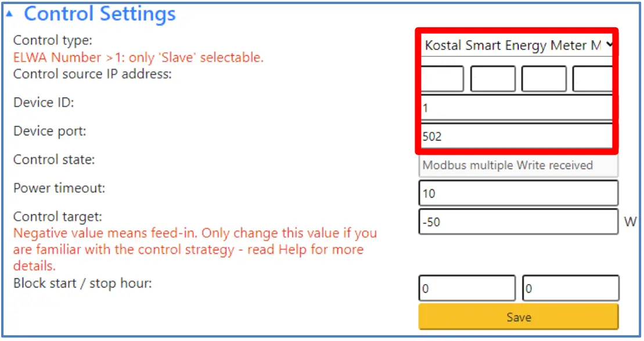Image resolution: width=644 pixels, height=341 pixels.
Task: Click the 'Block start / stop hour:' label
Action: [82, 284]
